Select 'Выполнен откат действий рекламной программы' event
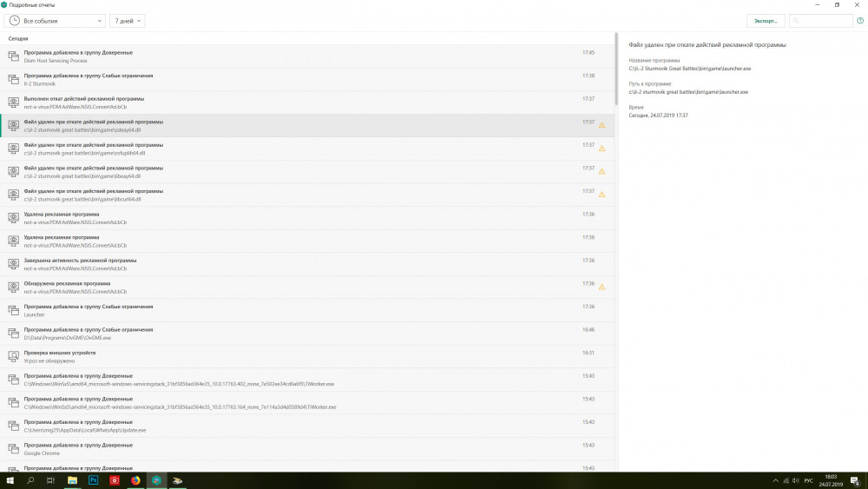This screenshot has width=868, height=489. tap(307, 102)
